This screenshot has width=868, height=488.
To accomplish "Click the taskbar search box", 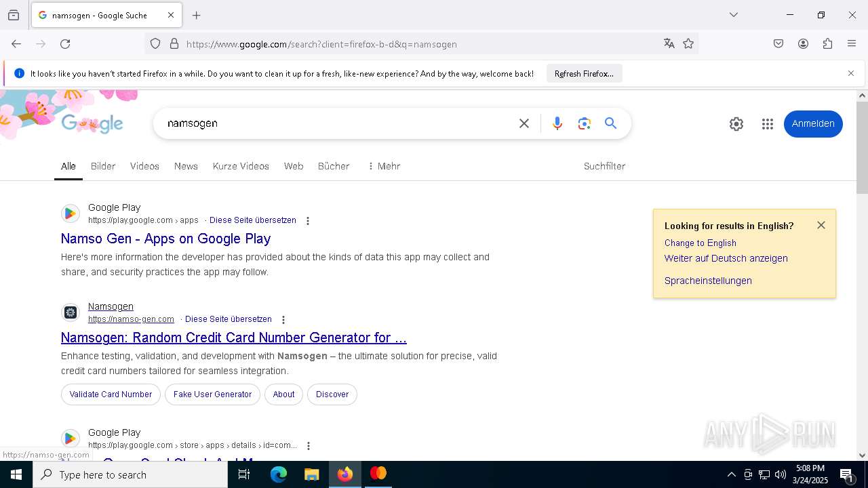I will pyautogui.click(x=130, y=474).
